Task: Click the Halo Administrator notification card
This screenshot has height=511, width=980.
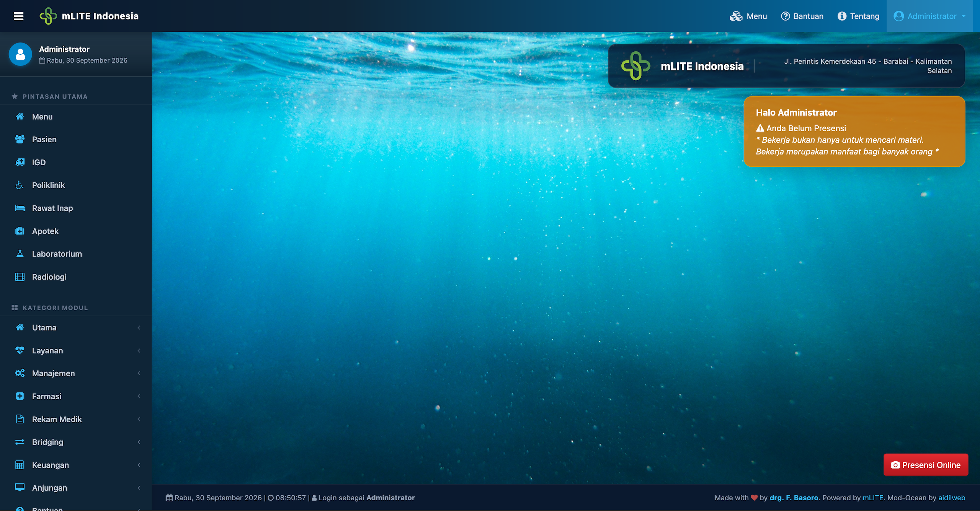Action: click(x=854, y=132)
